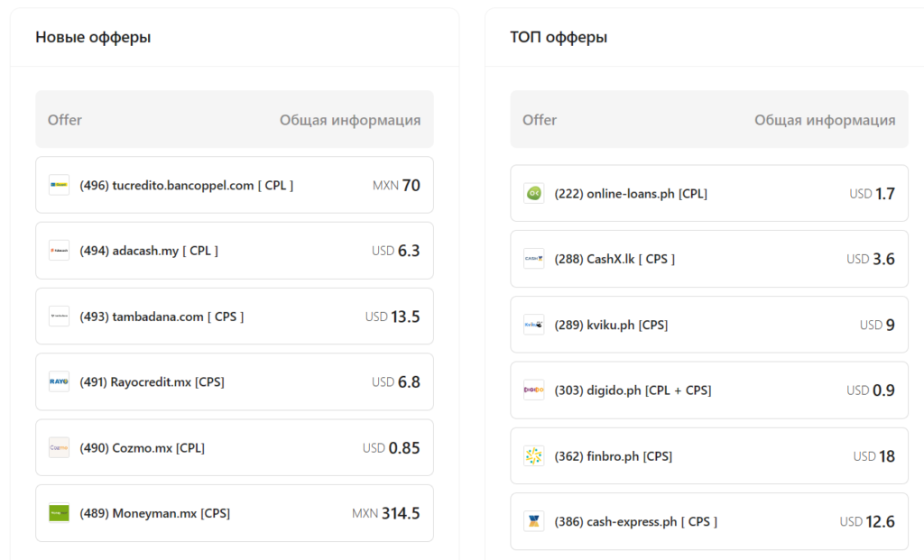Click the MXN 314.5 payout value
Image resolution: width=924 pixels, height=560 pixels.
click(386, 513)
